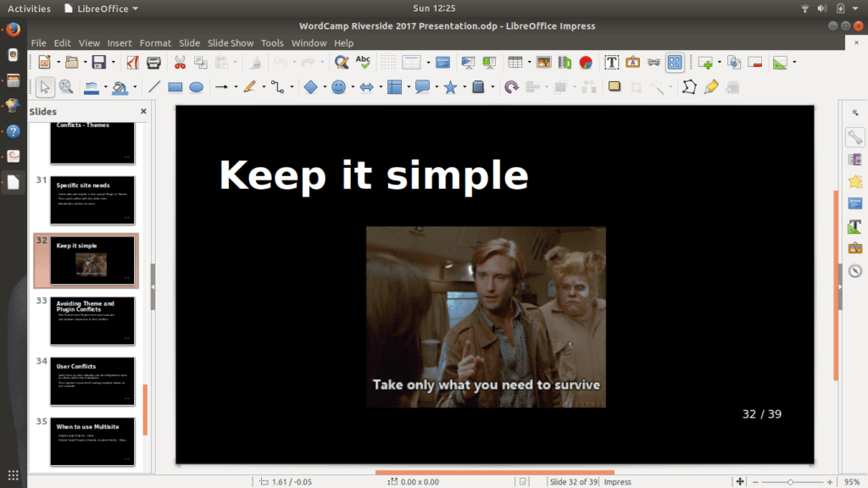Image resolution: width=868 pixels, height=488 pixels.
Task: Select the Text Box tool
Action: click(x=611, y=62)
